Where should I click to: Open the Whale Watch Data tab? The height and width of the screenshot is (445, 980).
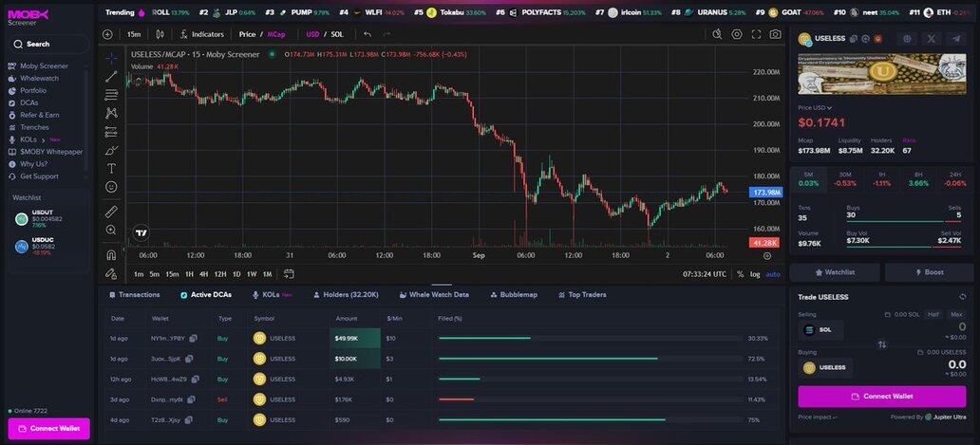(434, 294)
